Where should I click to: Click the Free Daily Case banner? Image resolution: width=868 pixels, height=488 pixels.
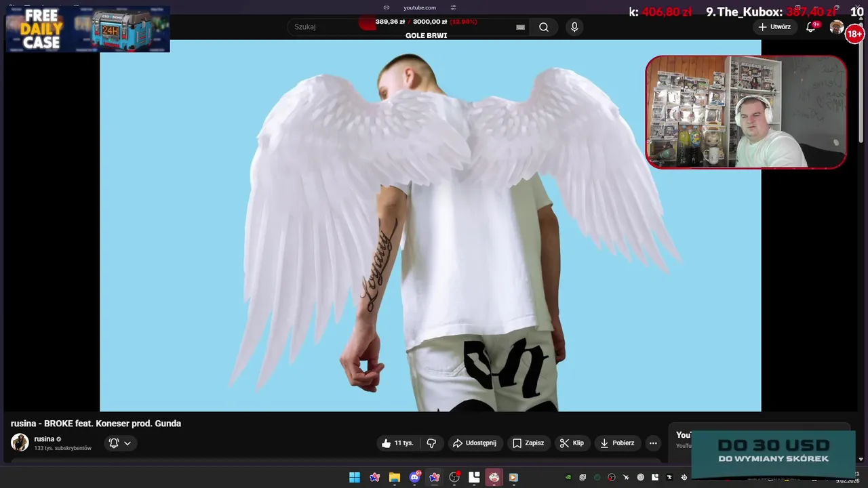[x=87, y=29]
